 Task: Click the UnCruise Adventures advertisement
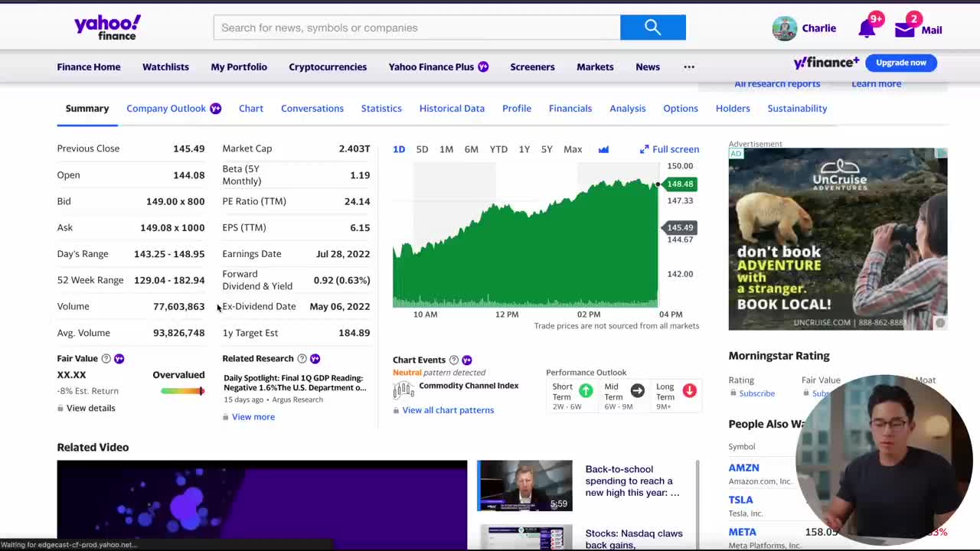coord(838,239)
